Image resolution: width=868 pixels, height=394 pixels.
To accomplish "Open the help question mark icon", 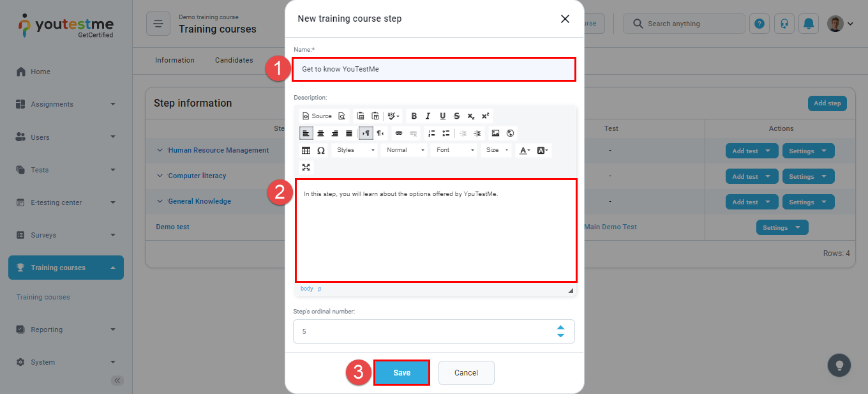I will [759, 24].
